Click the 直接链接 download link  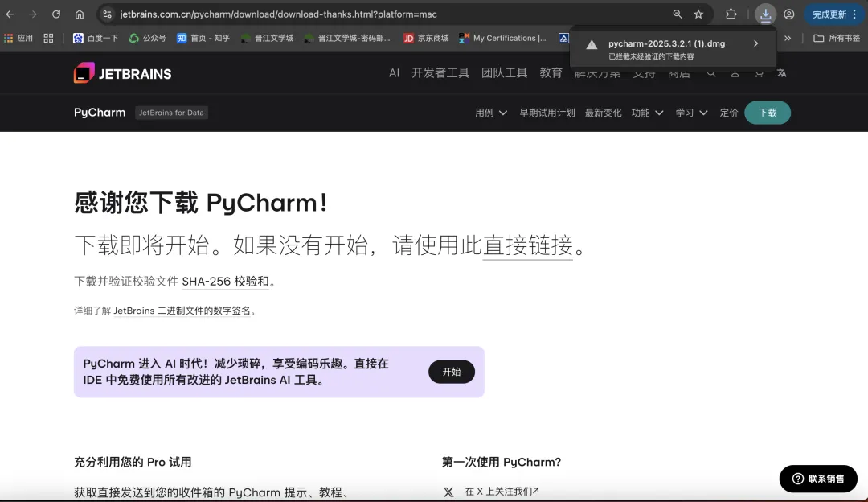[527, 245]
